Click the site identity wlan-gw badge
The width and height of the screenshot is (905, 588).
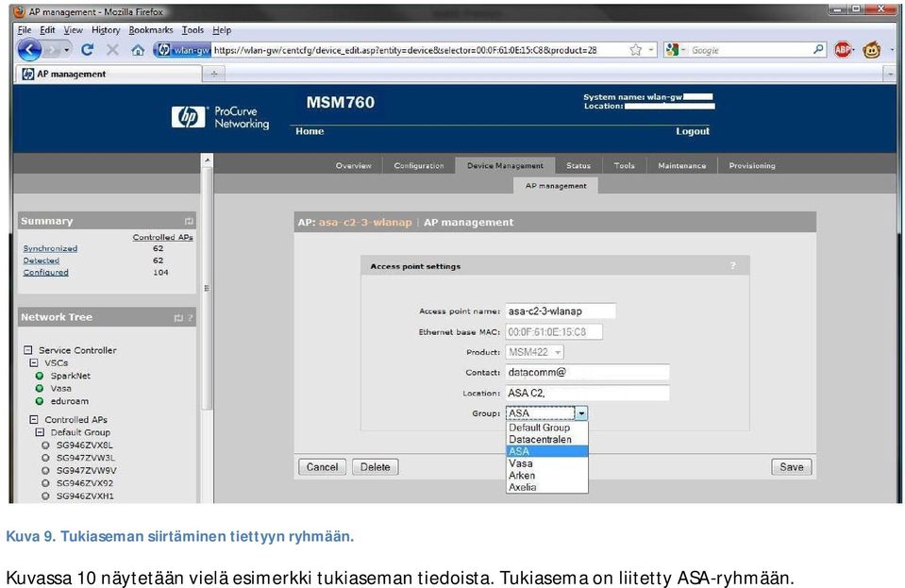point(183,50)
